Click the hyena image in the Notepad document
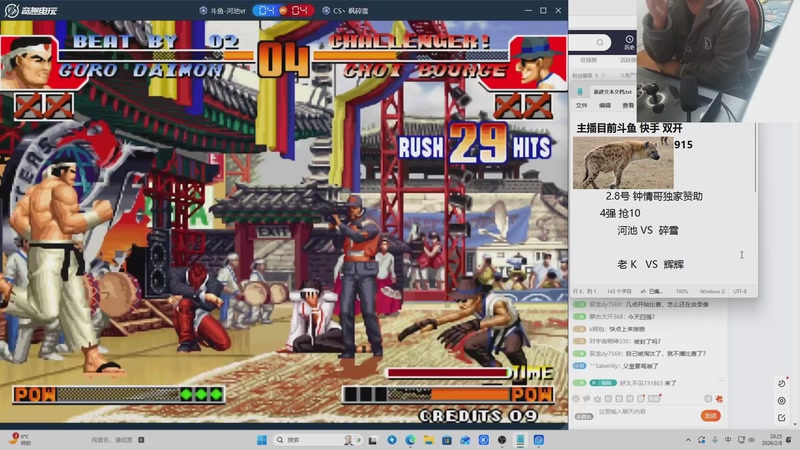Screen dimensions: 800x450 [623, 163]
